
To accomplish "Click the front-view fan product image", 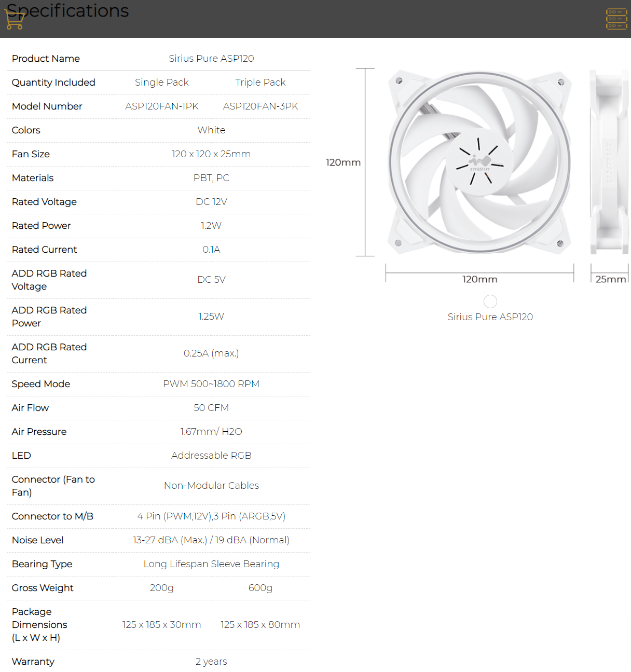I will (x=479, y=162).
